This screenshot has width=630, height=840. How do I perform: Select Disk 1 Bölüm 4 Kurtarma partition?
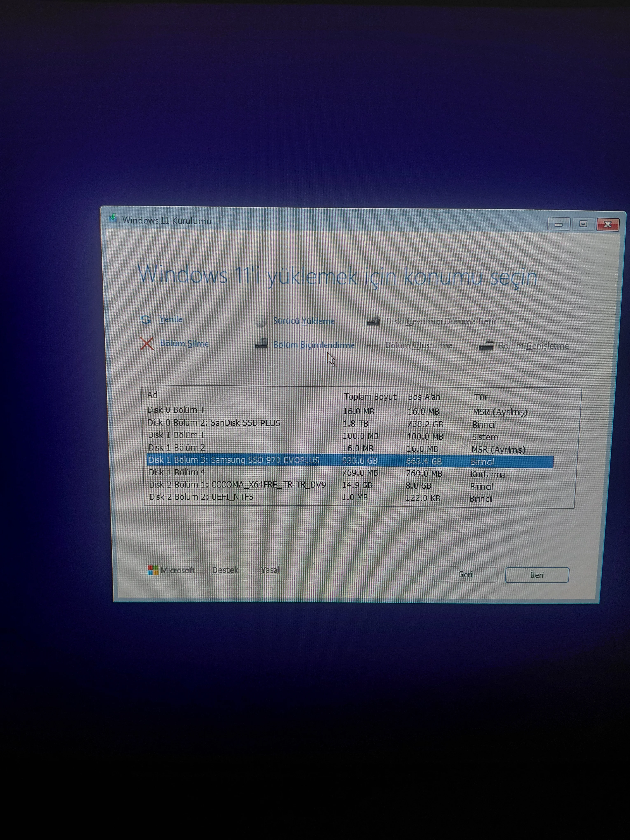click(x=177, y=472)
